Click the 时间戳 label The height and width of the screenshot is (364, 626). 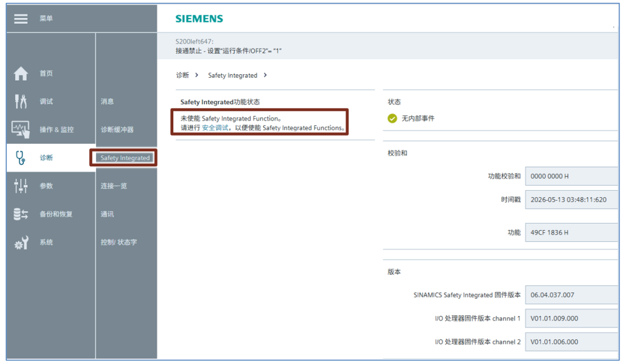(511, 199)
